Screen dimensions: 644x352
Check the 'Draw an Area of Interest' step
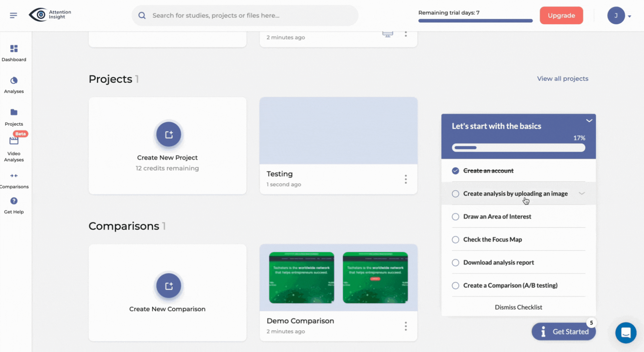coord(455,217)
